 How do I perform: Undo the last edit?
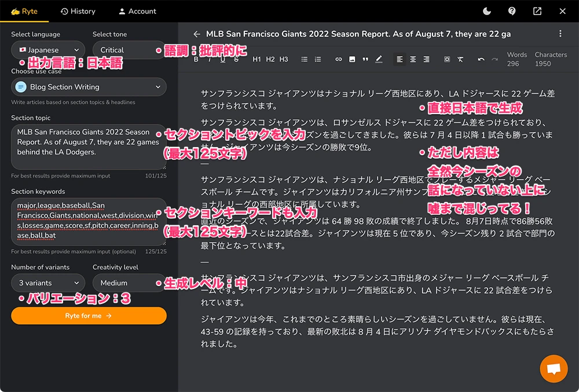[x=481, y=59]
